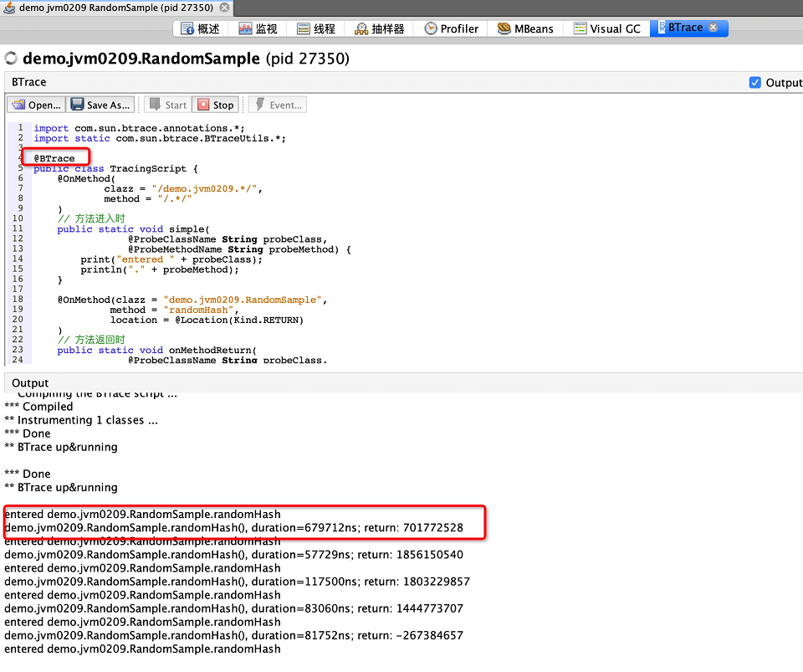Switch to the 概述 overview tab
The height and width of the screenshot is (672, 803).
coord(201,28)
